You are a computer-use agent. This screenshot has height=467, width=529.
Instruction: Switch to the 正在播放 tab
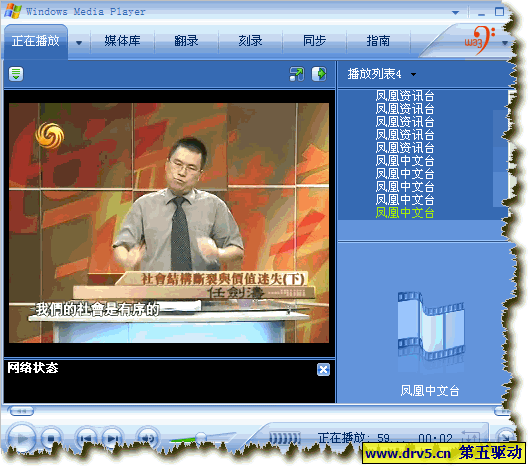click(36, 41)
